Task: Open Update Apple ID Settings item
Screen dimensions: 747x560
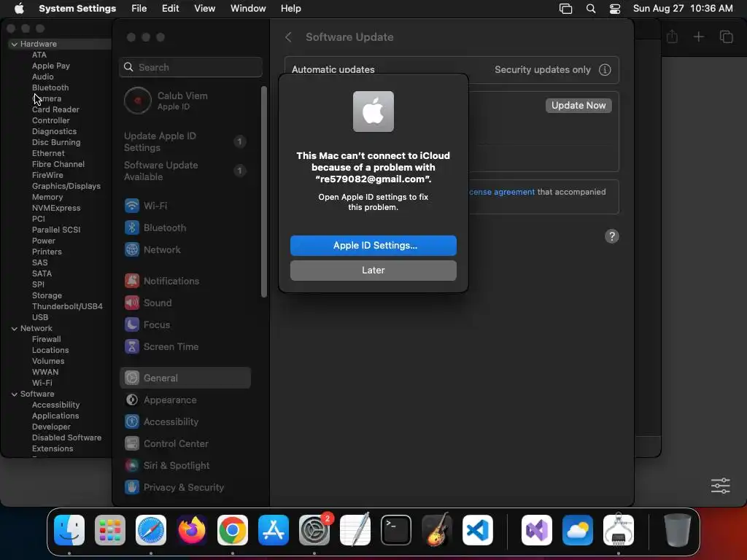Action: pyautogui.click(x=185, y=142)
